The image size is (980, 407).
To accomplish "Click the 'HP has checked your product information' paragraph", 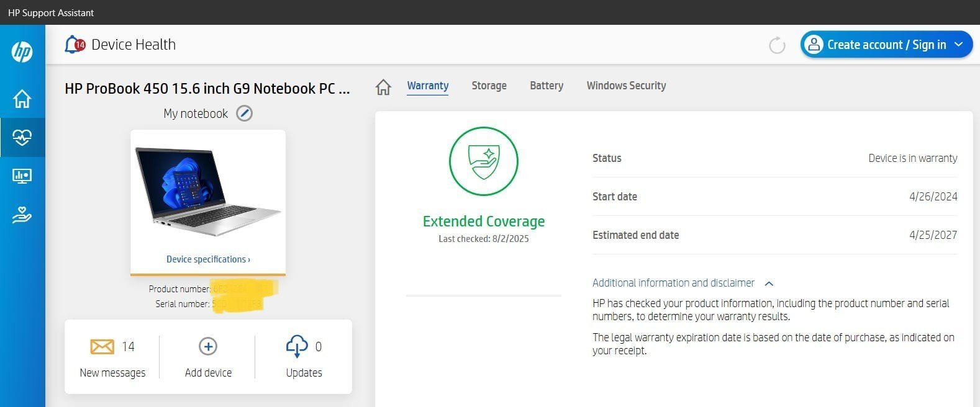I will click(x=771, y=310).
